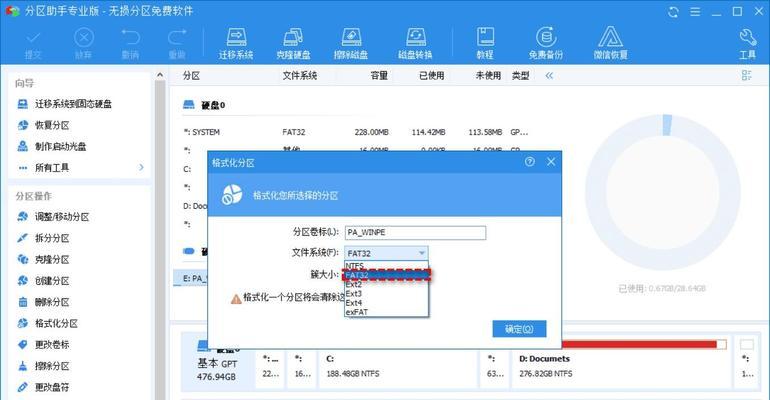The height and width of the screenshot is (400, 770).
Task: Select the C: 188.48GB NTFS partition block
Action: tap(398, 367)
